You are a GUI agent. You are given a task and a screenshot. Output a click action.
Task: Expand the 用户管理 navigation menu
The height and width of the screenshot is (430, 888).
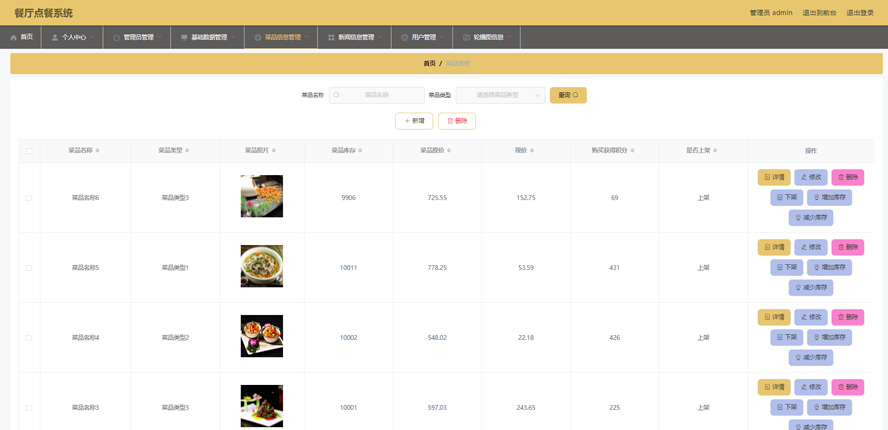click(x=424, y=37)
